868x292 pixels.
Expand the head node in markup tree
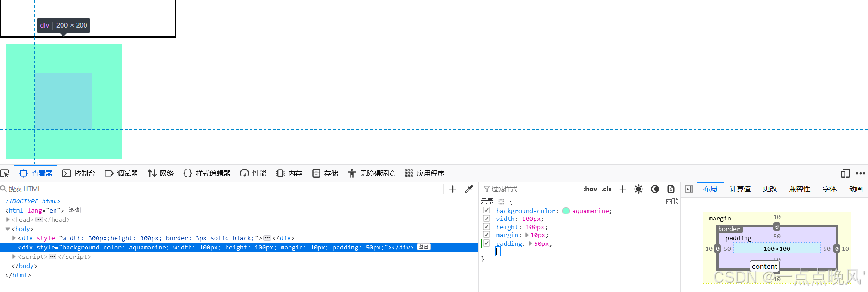point(8,219)
